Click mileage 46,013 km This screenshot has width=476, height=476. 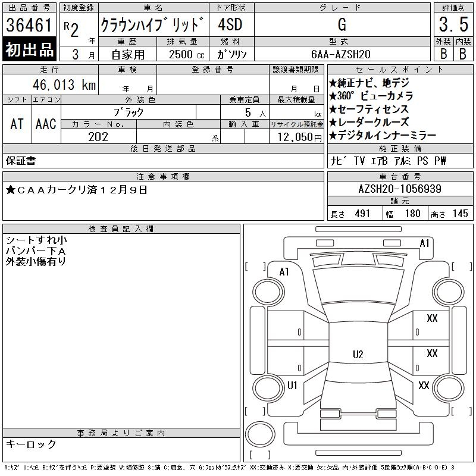point(64,84)
